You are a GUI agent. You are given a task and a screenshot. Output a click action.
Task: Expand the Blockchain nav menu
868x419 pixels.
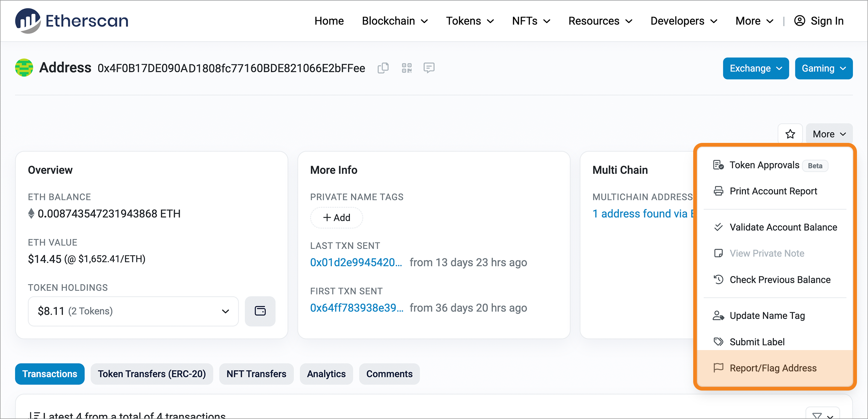pos(394,21)
